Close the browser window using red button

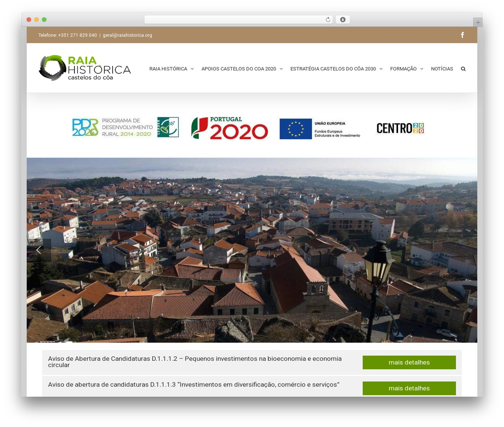(29, 20)
